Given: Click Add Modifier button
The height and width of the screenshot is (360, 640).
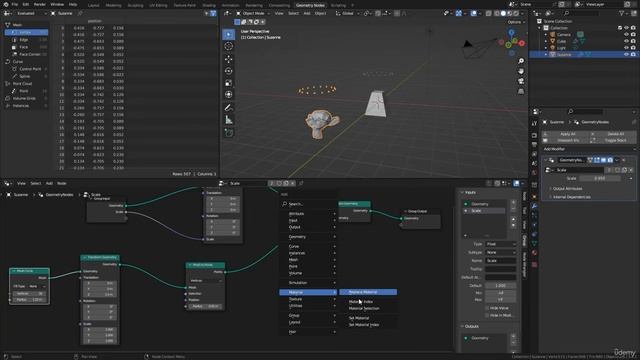Looking at the screenshot, I should 588,149.
